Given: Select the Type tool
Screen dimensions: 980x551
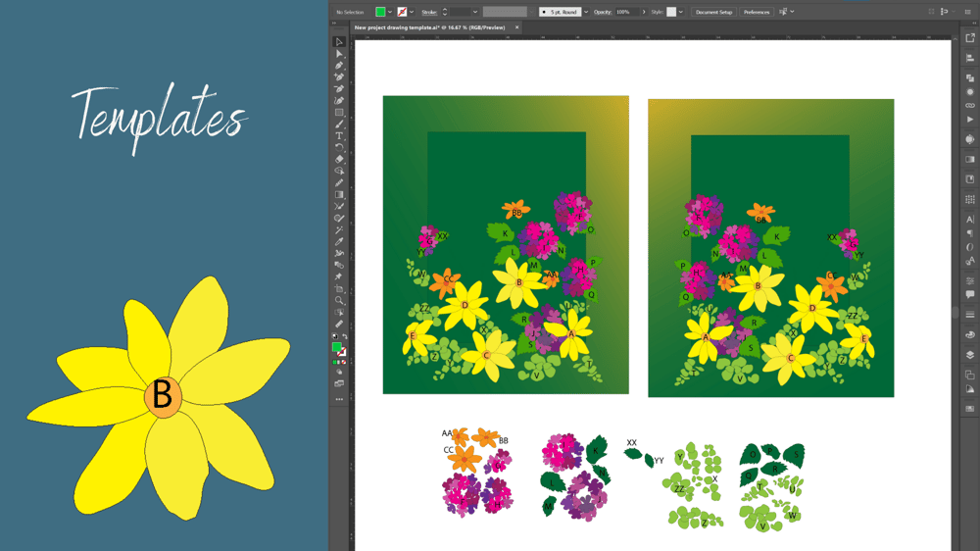Looking at the screenshot, I should (339, 135).
